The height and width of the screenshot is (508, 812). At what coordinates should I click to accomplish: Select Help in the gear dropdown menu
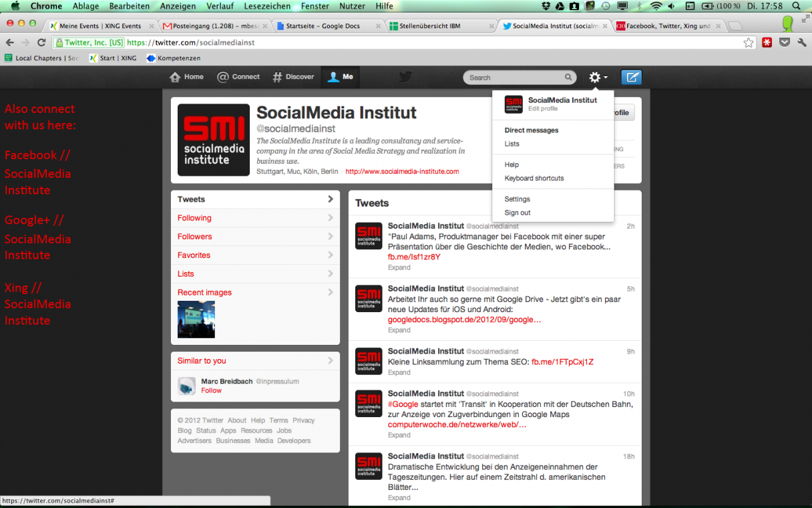pyautogui.click(x=512, y=164)
